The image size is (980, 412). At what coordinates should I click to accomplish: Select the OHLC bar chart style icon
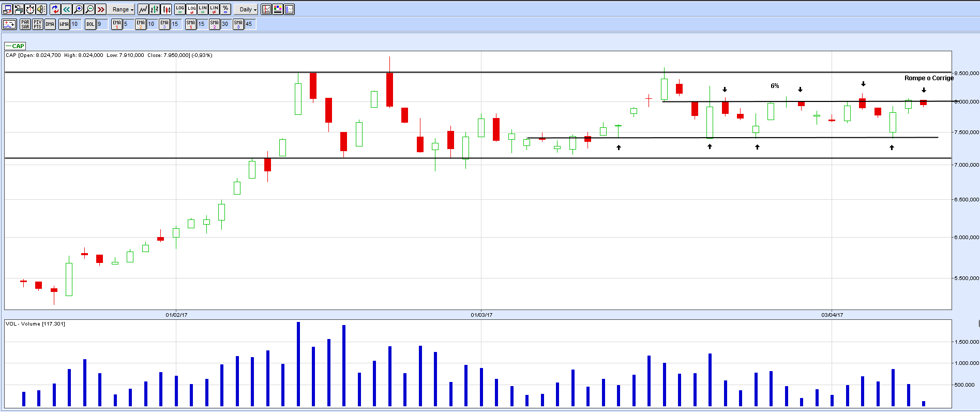(x=155, y=9)
